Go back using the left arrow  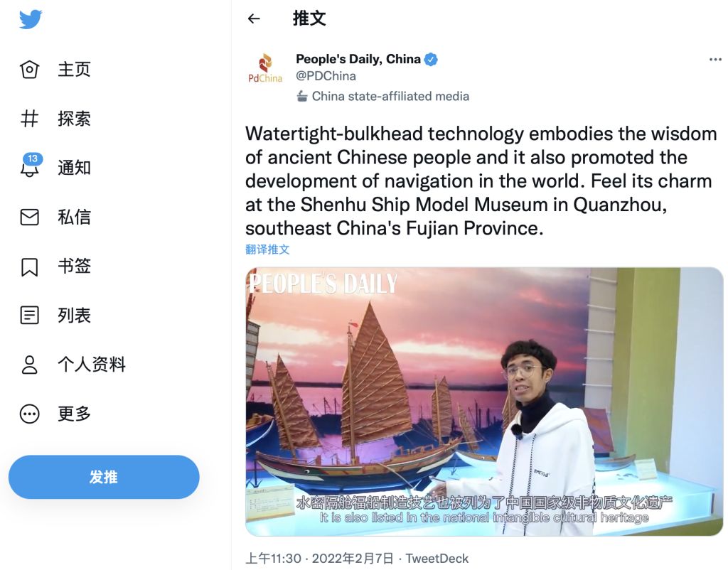pos(254,18)
